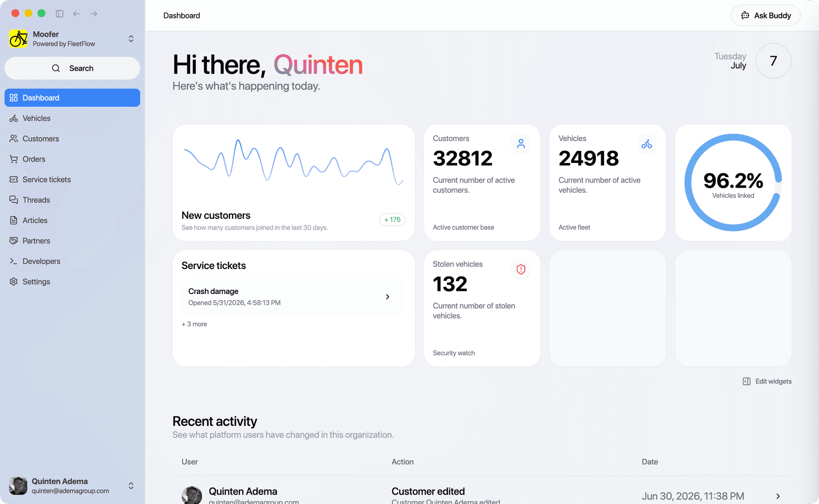The width and height of the screenshot is (819, 504).
Task: Navigate to Partners in the sidebar
Action: pyautogui.click(x=72, y=241)
